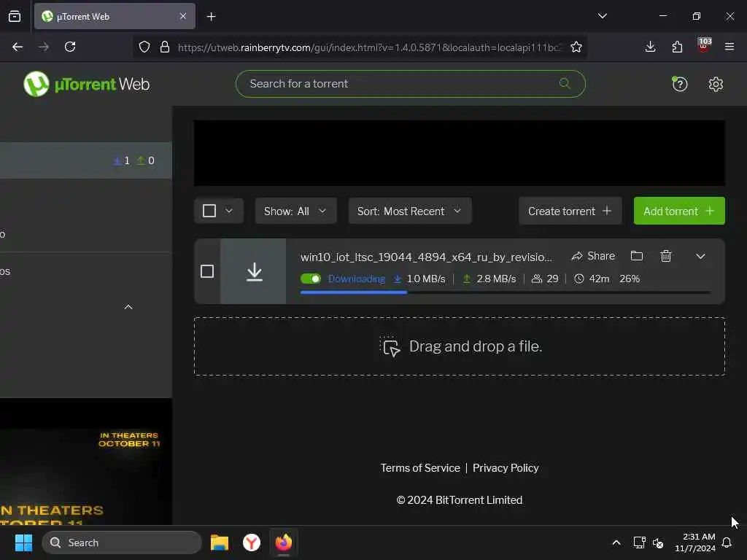Image resolution: width=747 pixels, height=560 pixels.
Task: Click the browser forward arrow
Action: (44, 47)
